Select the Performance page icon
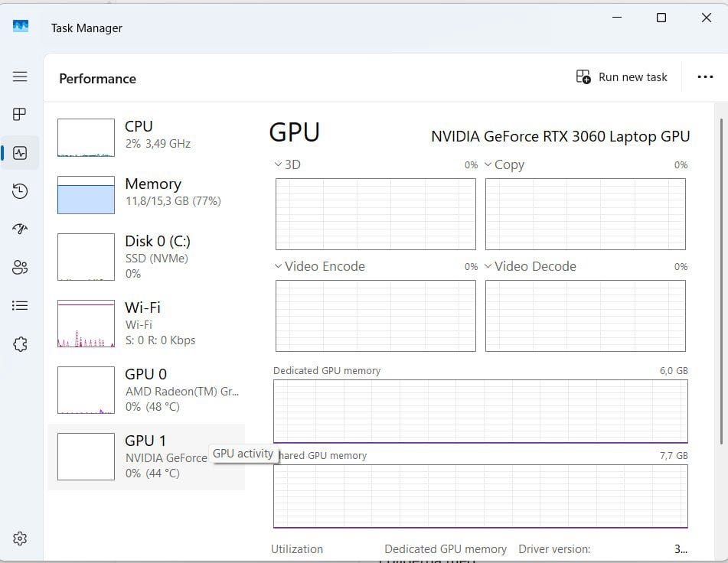The width and height of the screenshot is (728, 563). click(x=20, y=153)
